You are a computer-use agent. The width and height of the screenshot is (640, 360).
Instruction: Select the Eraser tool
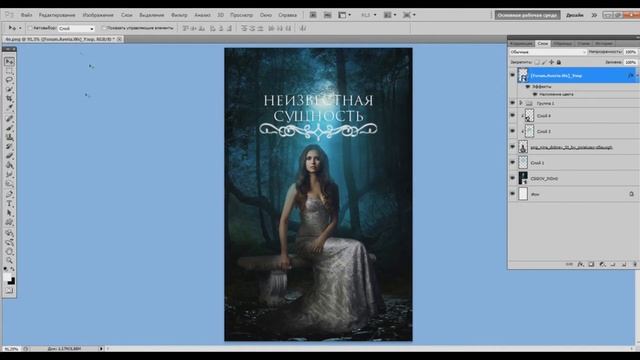pyautogui.click(x=9, y=156)
